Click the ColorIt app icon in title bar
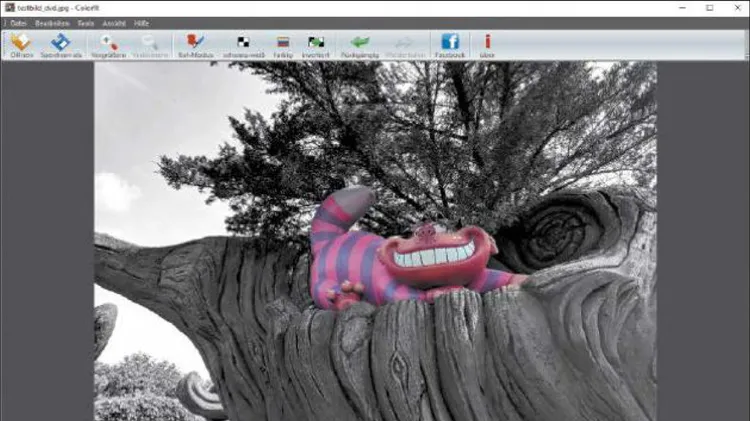Viewport: 750px width, 421px height. pos(10,8)
